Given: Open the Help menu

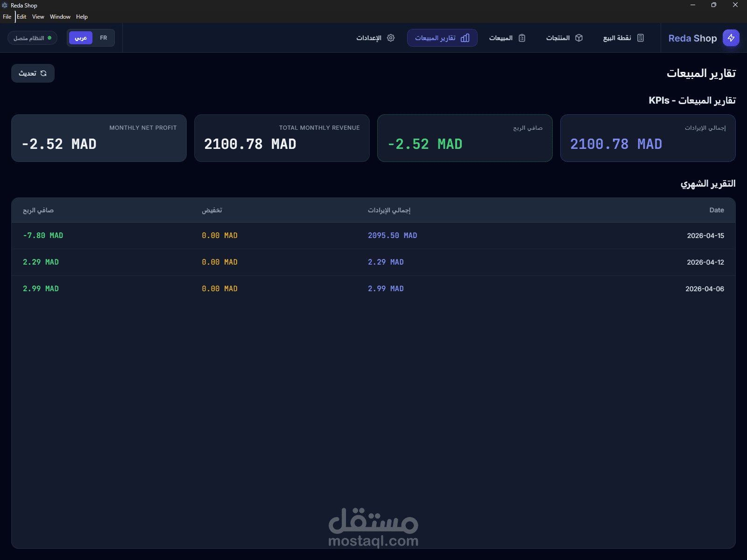Looking at the screenshot, I should pos(82,17).
